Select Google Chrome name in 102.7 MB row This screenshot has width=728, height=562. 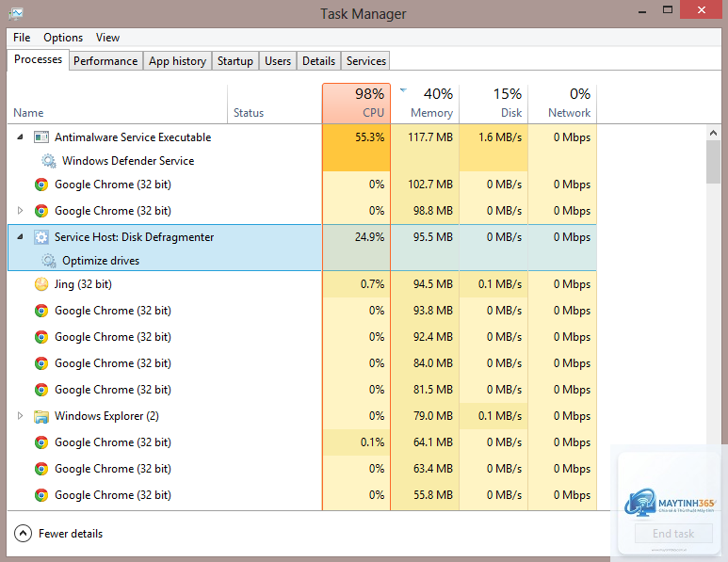[113, 185]
